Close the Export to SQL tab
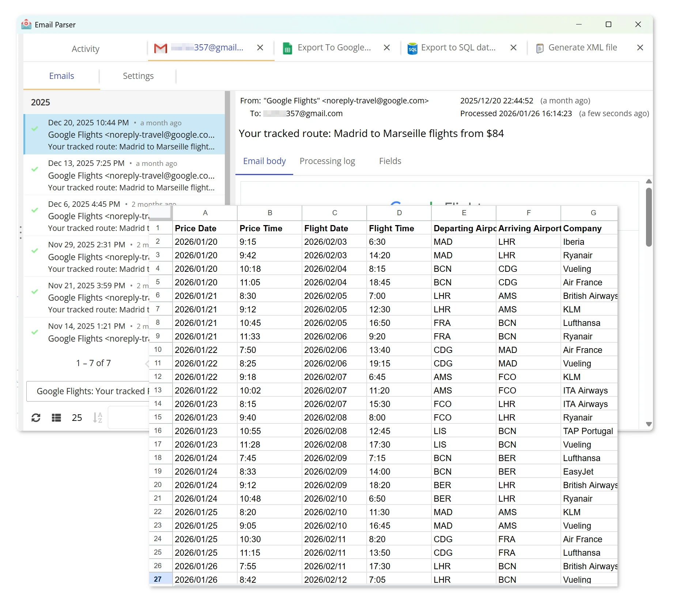Screen dimensions: 680x616 point(513,47)
